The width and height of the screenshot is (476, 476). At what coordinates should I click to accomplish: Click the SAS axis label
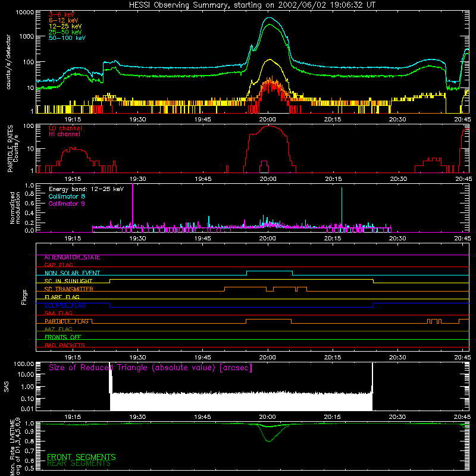7,387
